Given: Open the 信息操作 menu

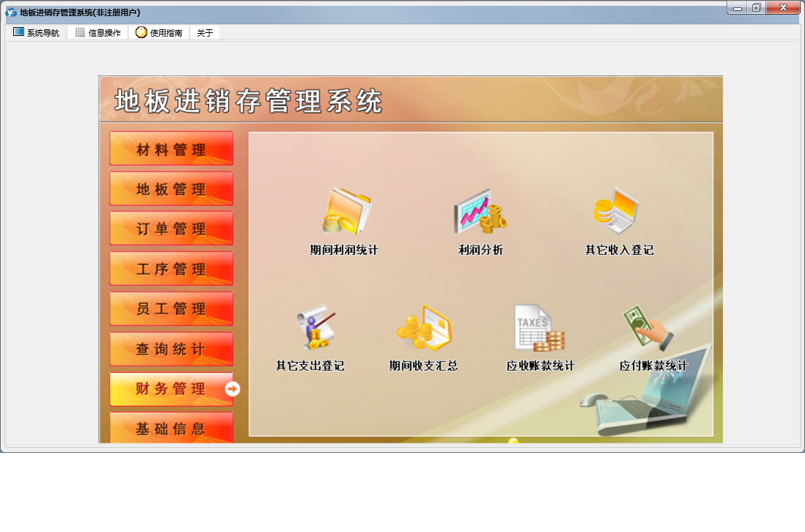Looking at the screenshot, I should click(98, 32).
